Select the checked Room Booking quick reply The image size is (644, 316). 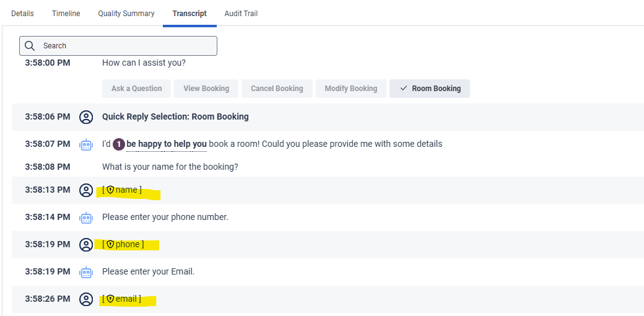coord(430,89)
